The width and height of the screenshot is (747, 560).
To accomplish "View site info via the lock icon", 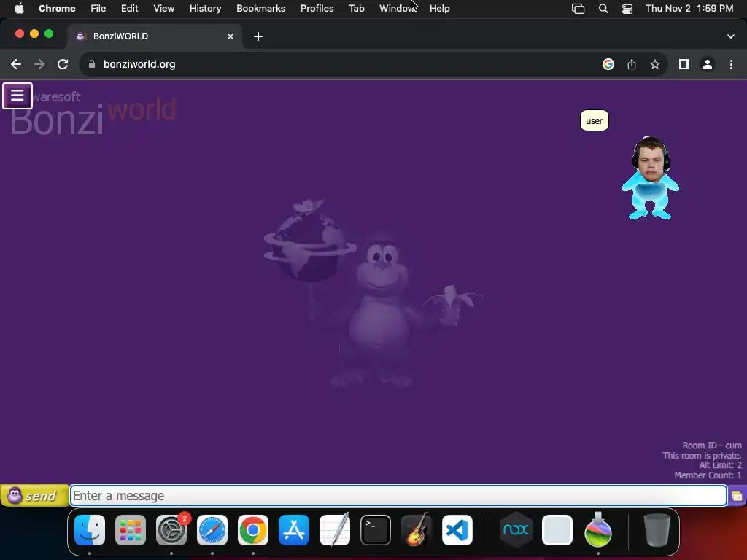I will click(x=92, y=64).
